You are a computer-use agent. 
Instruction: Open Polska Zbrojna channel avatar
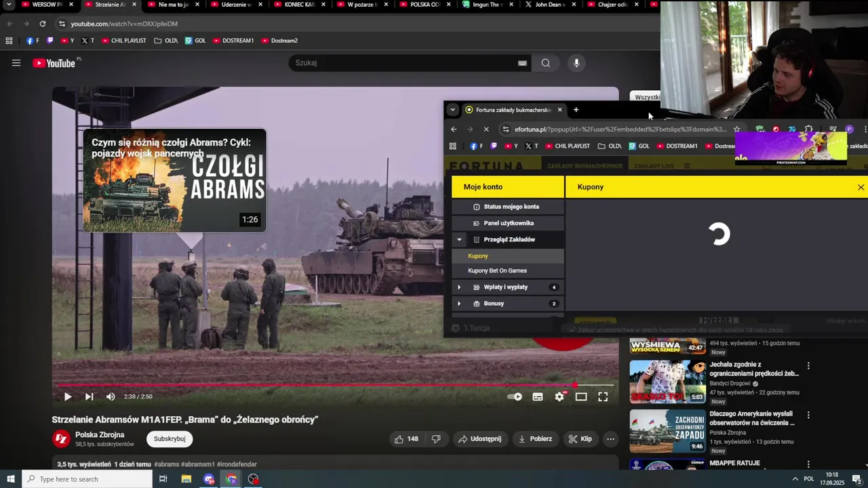click(x=61, y=439)
